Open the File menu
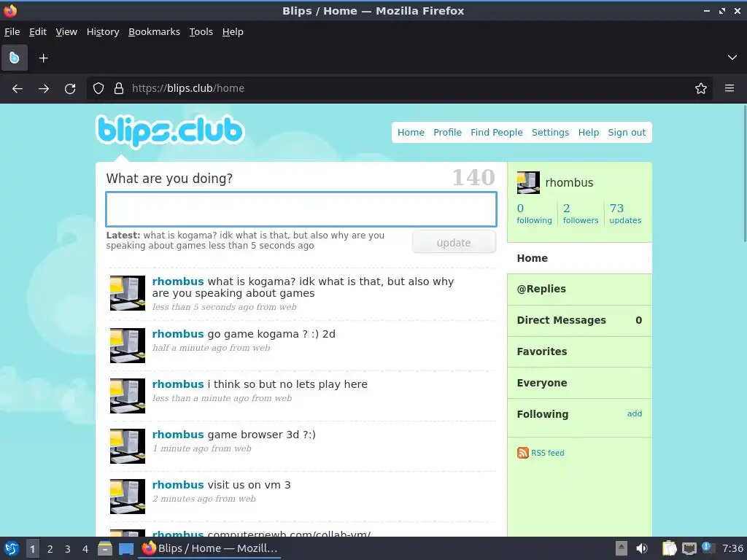This screenshot has height=560, width=747. (12, 32)
